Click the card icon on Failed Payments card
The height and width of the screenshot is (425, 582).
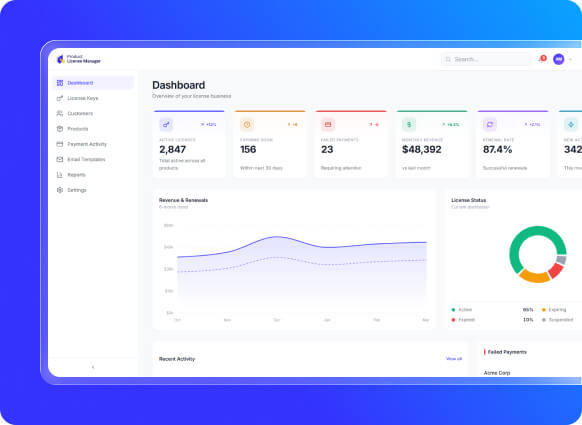click(328, 124)
